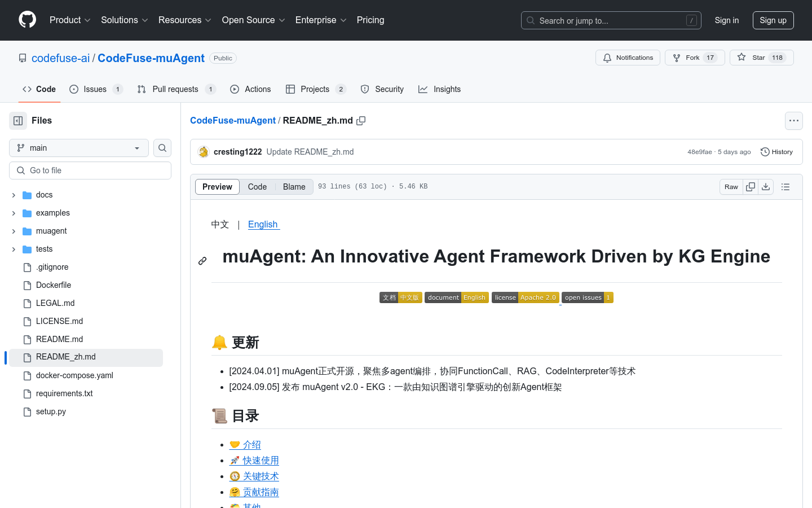Switch file view to Code
Viewport: 812px width, 508px height.
click(x=257, y=187)
